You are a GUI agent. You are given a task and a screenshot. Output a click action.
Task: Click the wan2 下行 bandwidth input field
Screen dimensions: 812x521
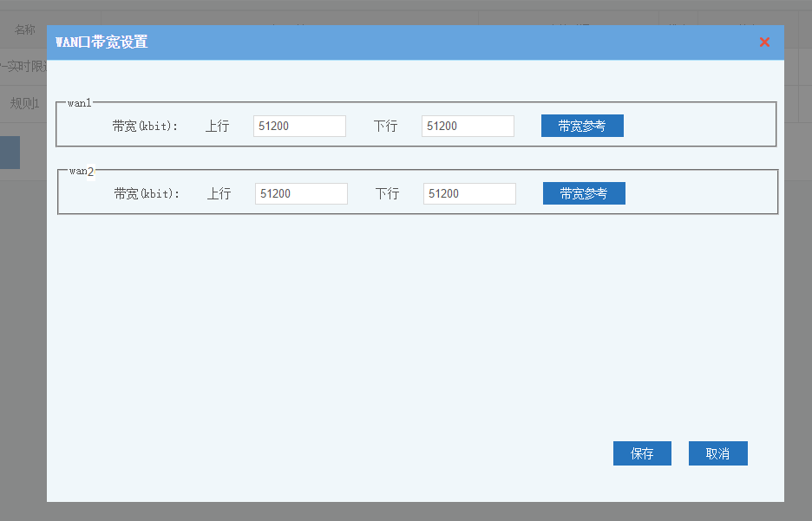469,194
